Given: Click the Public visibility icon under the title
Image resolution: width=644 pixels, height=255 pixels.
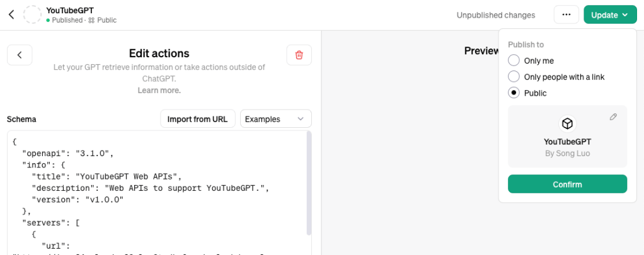Looking at the screenshot, I should pos(91,20).
